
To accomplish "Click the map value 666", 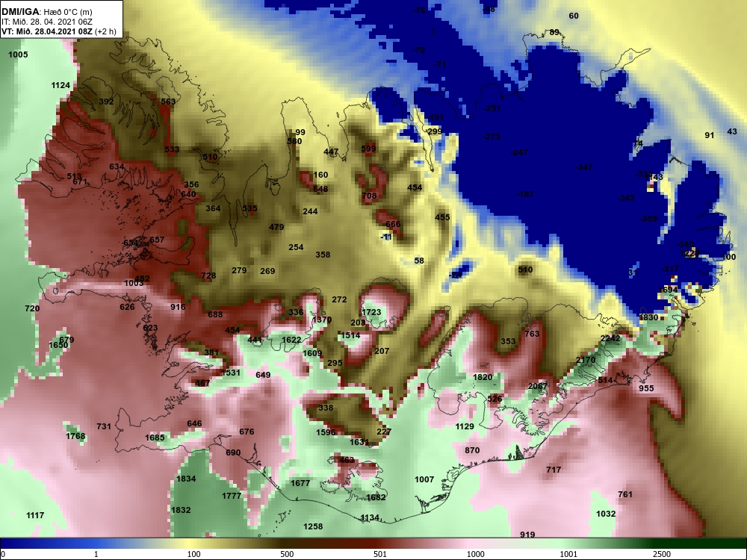I will tap(393, 224).
